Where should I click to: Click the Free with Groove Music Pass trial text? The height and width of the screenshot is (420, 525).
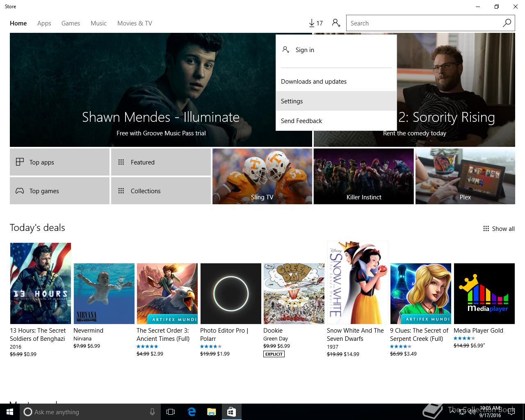click(x=161, y=133)
